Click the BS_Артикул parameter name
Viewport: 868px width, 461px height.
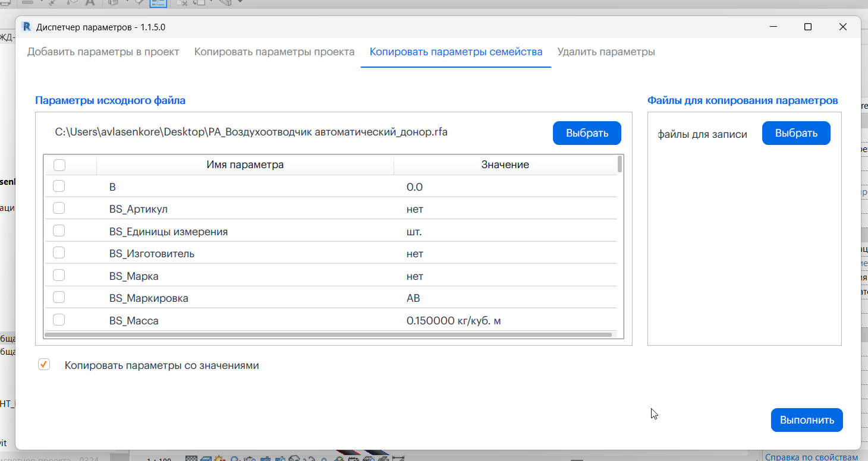click(x=139, y=209)
